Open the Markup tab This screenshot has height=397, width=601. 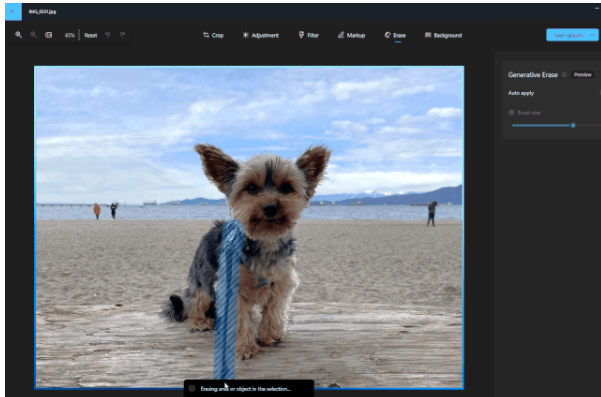351,35
